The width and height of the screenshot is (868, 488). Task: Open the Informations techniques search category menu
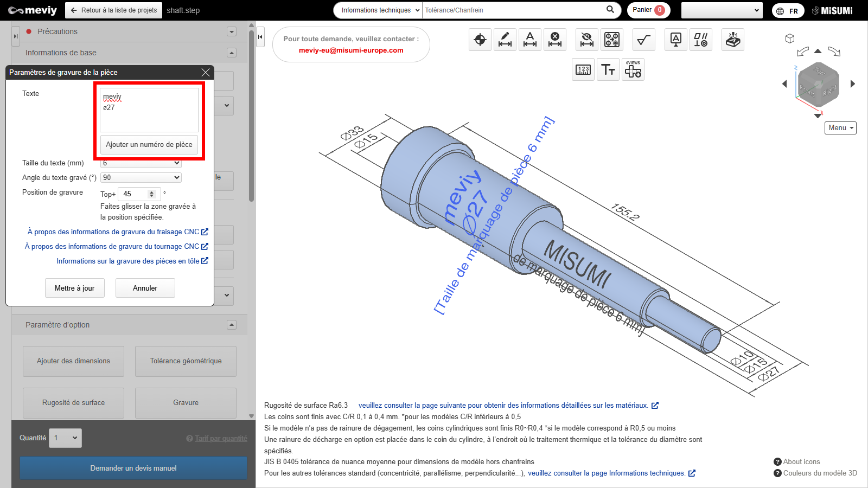[378, 10]
